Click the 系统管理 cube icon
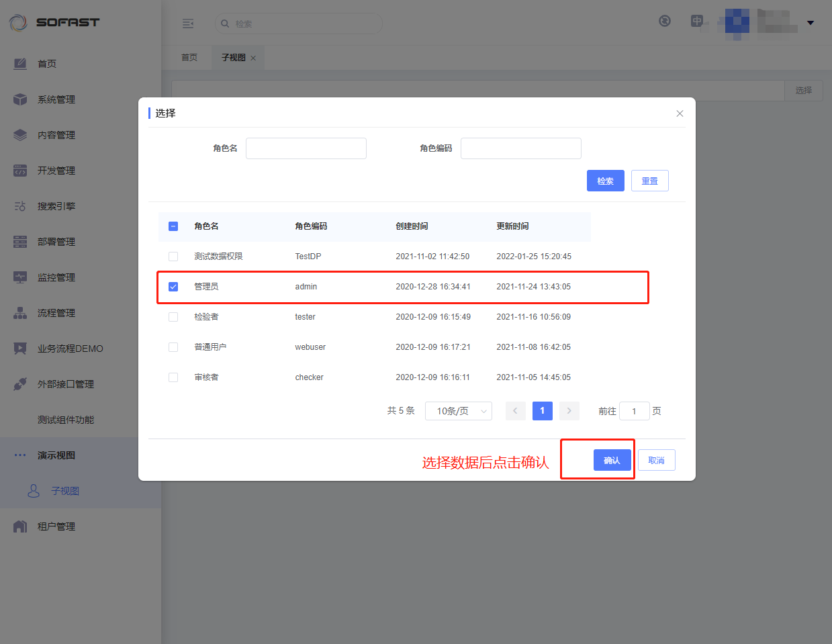The height and width of the screenshot is (644, 832). 20,99
